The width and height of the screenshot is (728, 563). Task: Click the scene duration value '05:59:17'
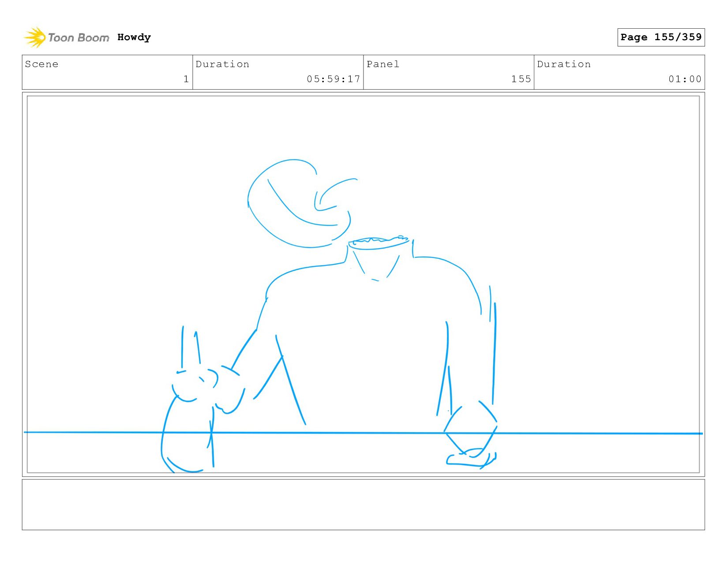pyautogui.click(x=334, y=79)
